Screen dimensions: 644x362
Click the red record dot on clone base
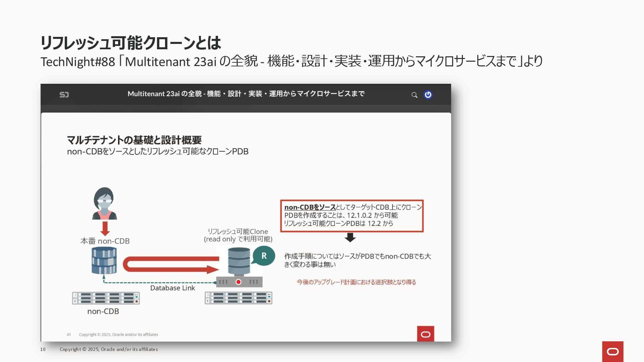(x=238, y=282)
